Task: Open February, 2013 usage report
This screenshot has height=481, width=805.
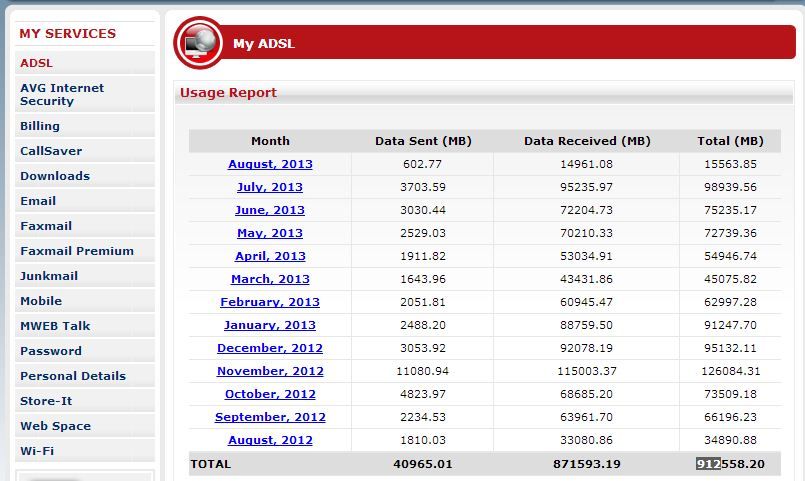Action: [x=270, y=302]
